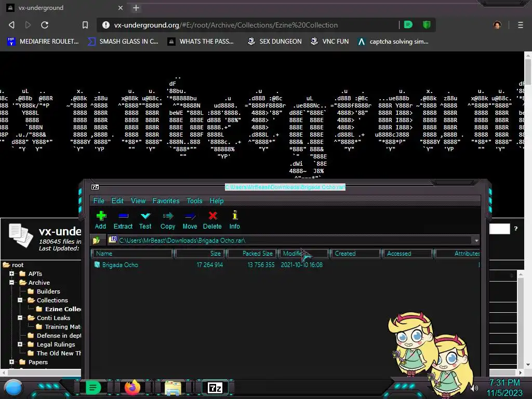Viewport: 532px width, 399px height.
Task: Collapse the Conti Leaks folder node
Action: 20,317
